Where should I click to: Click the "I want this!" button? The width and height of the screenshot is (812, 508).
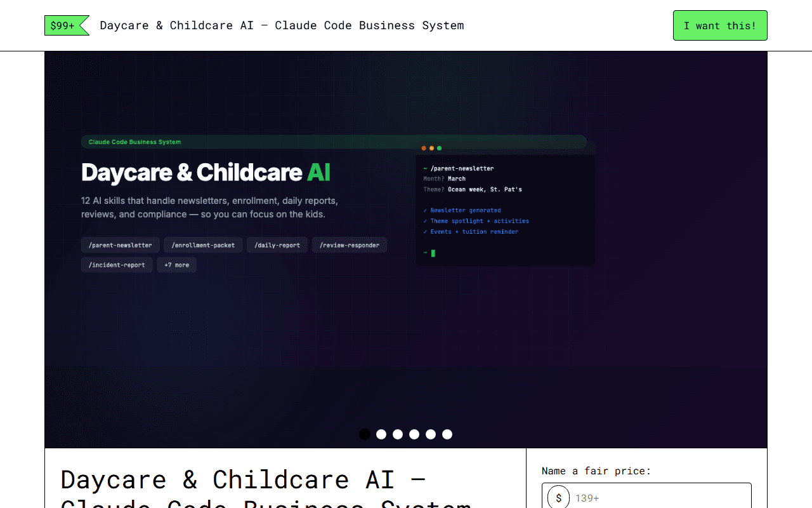[x=720, y=25]
